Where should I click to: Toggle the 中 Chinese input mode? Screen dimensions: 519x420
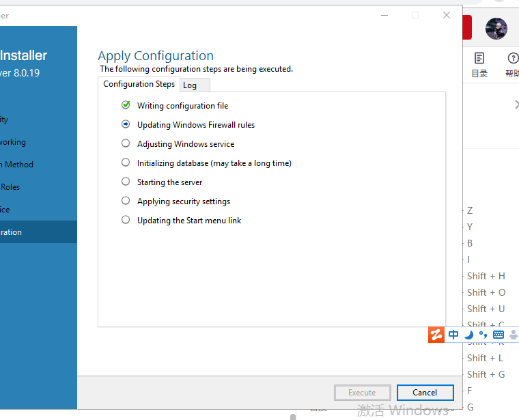click(453, 335)
